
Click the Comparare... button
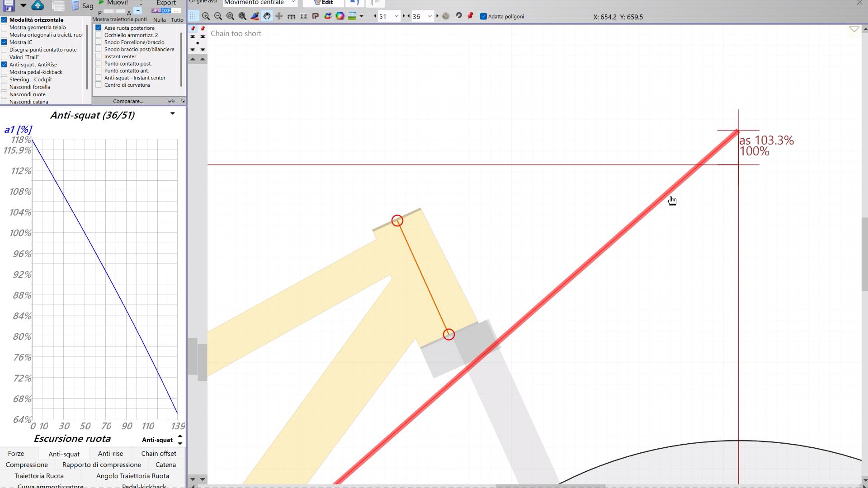tap(128, 101)
